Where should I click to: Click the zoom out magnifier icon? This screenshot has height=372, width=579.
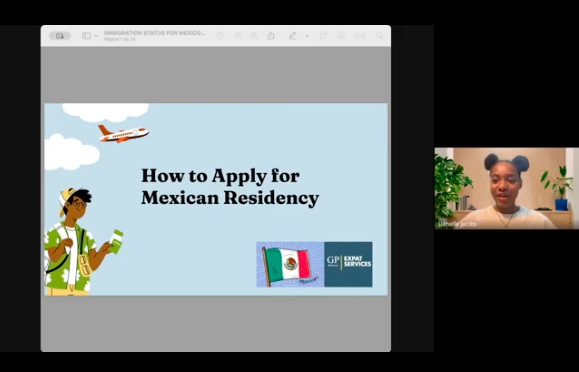238,36
